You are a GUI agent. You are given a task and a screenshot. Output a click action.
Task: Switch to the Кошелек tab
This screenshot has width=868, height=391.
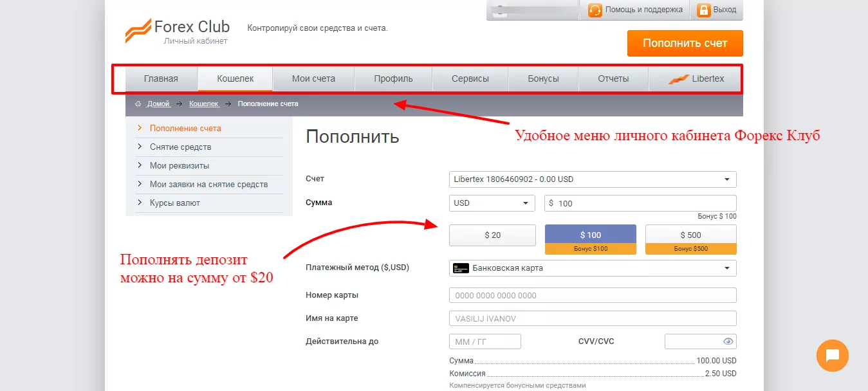[x=235, y=79]
